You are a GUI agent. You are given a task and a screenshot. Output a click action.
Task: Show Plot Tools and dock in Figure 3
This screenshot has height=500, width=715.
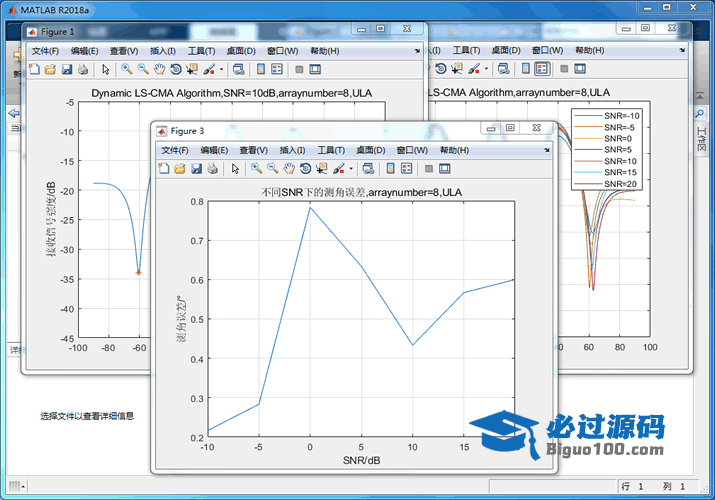pyautogui.click(x=445, y=169)
